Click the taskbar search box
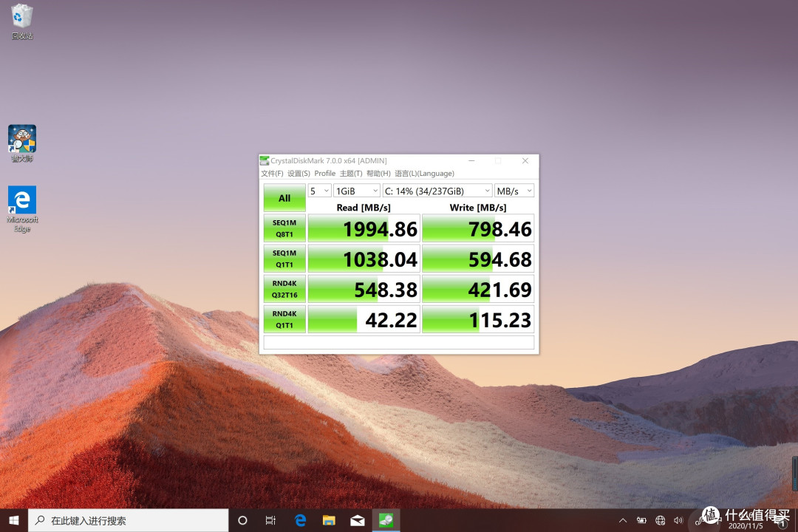798x532 pixels. click(x=129, y=520)
